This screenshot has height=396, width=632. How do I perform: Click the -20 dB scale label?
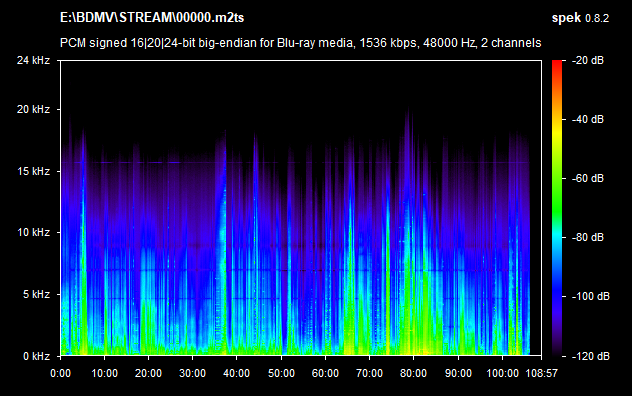pyautogui.click(x=588, y=60)
